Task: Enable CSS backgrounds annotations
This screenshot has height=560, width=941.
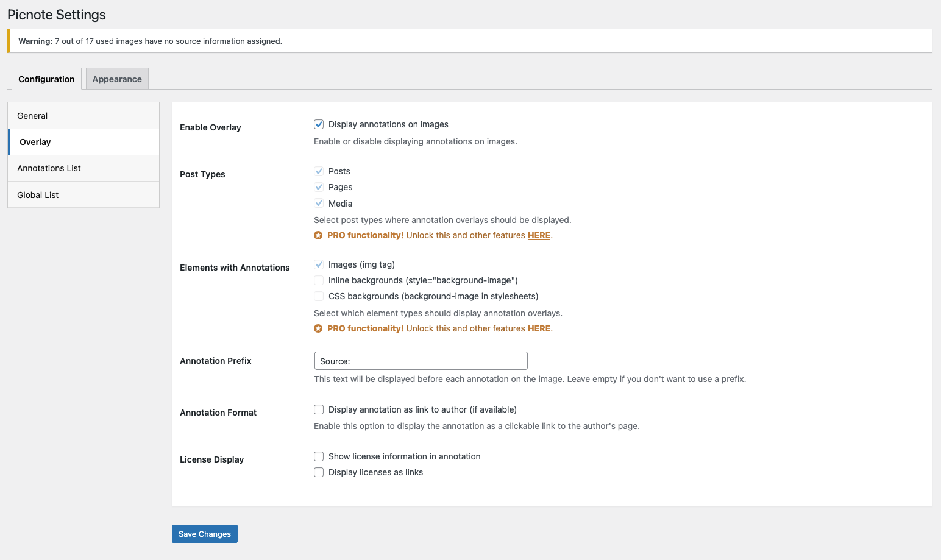Action: 319,296
